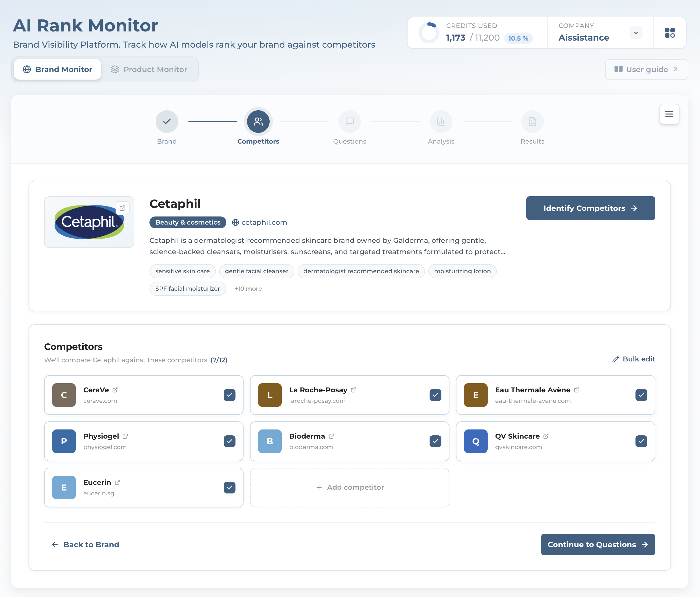The image size is (700, 597).
Task: Visit the cetaphil.com link
Action: [x=264, y=222]
